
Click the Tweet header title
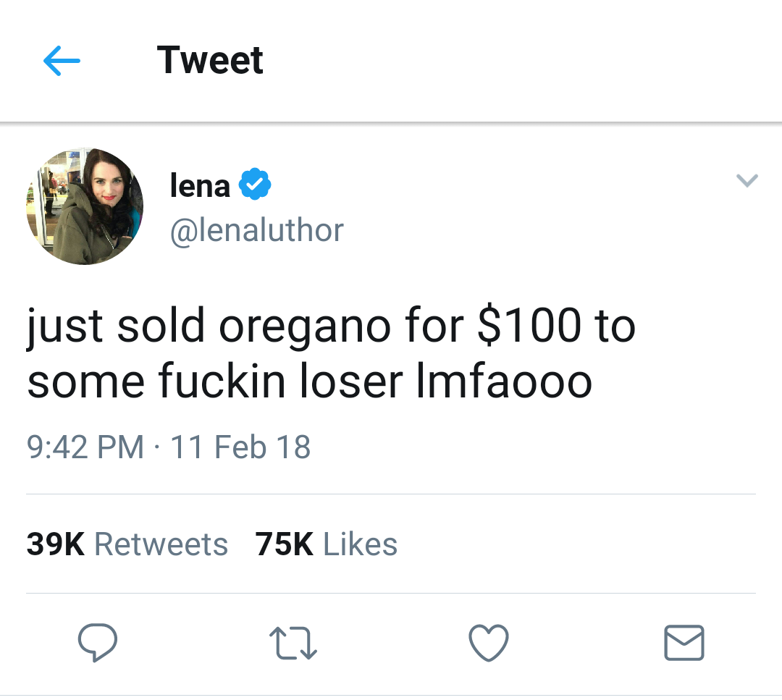point(210,59)
